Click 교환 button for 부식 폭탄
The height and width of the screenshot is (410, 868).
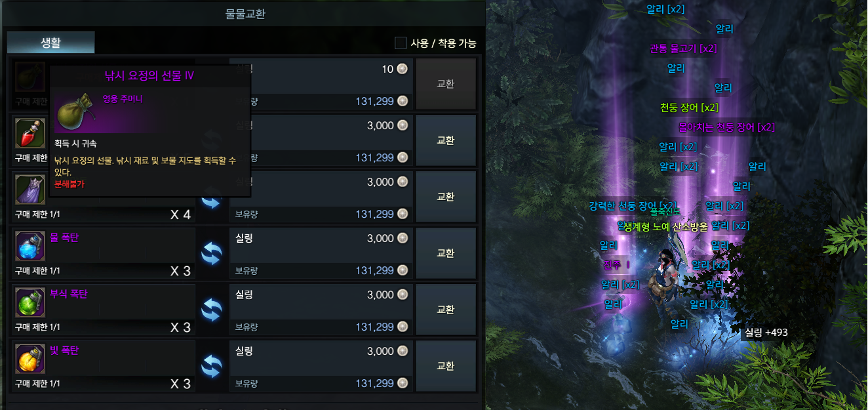click(x=446, y=310)
